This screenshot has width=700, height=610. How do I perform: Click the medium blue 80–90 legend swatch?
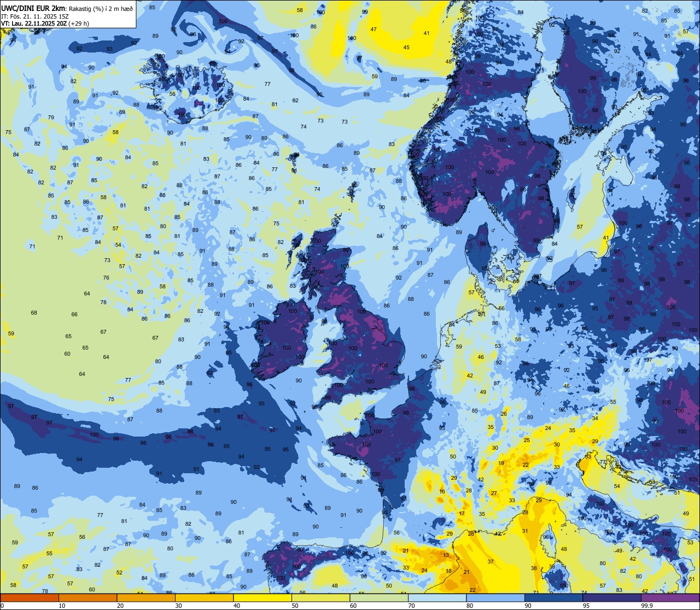point(495,597)
